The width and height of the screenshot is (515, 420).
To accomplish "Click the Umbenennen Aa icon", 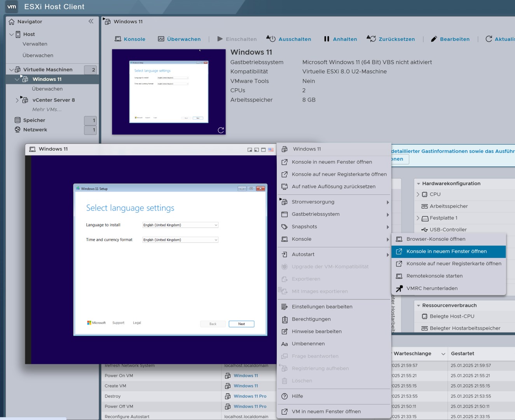I will pos(285,344).
